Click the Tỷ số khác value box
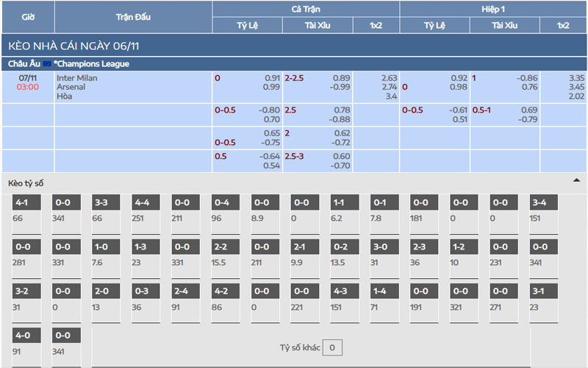 [x=332, y=347]
